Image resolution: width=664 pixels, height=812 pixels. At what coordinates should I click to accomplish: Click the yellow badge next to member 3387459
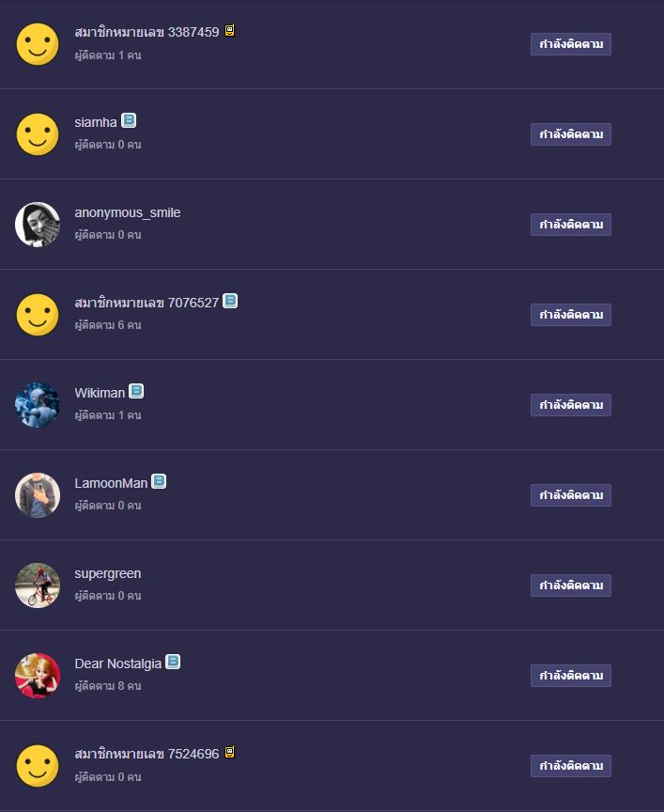[x=230, y=31]
